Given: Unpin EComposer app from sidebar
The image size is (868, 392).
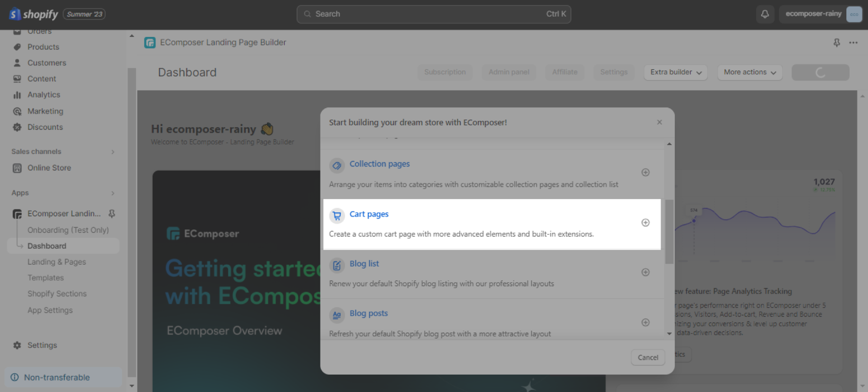Looking at the screenshot, I should pyautogui.click(x=112, y=213).
